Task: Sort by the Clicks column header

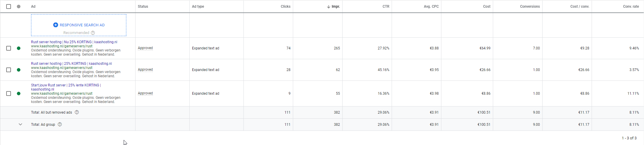Action: click(x=285, y=7)
